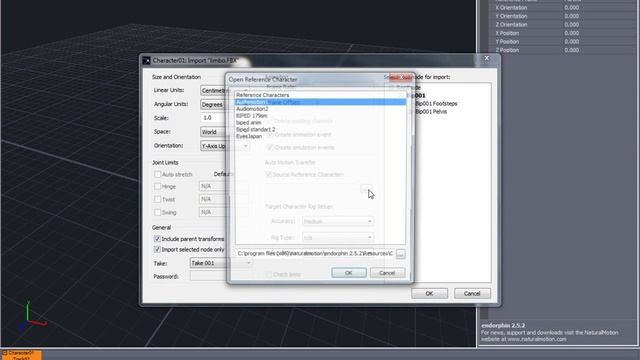Select Audiomotion2 in the reference character list
This screenshot has width=640, height=360.
coord(252,109)
